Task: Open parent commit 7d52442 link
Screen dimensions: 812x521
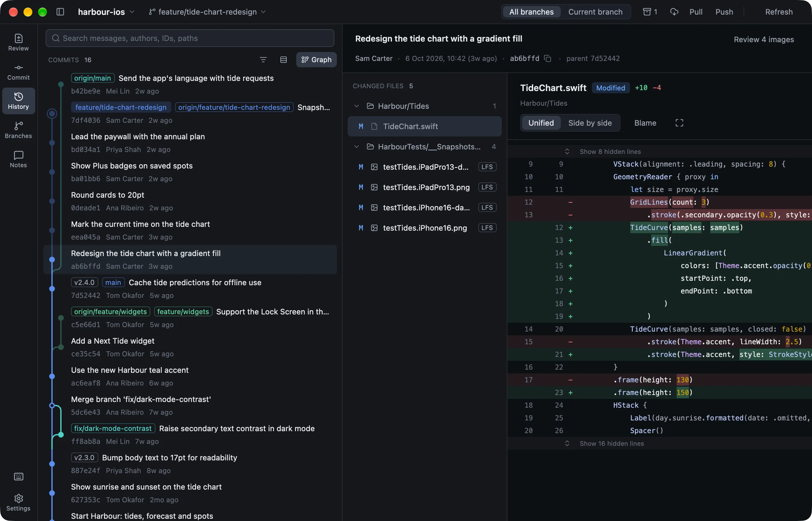Action: pos(593,58)
